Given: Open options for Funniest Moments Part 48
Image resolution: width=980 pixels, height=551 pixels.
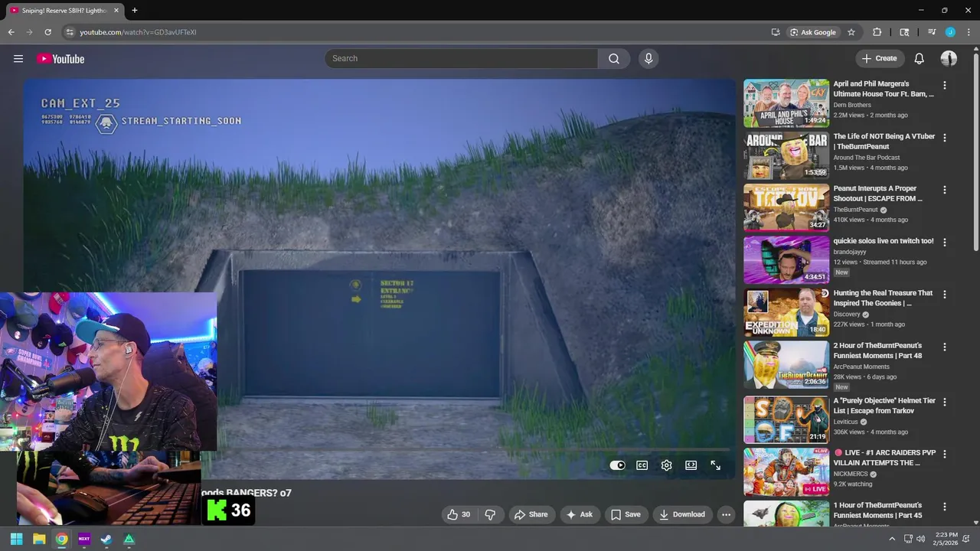Looking at the screenshot, I should [944, 347].
